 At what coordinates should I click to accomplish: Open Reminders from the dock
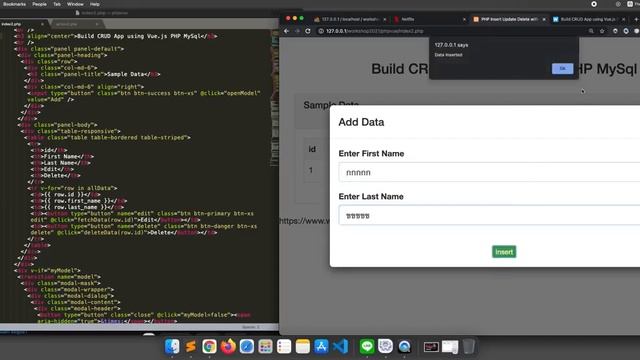click(x=284, y=347)
